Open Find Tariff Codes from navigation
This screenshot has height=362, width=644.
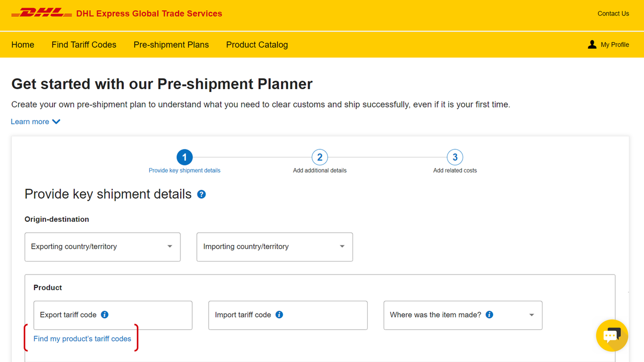pyautogui.click(x=84, y=45)
